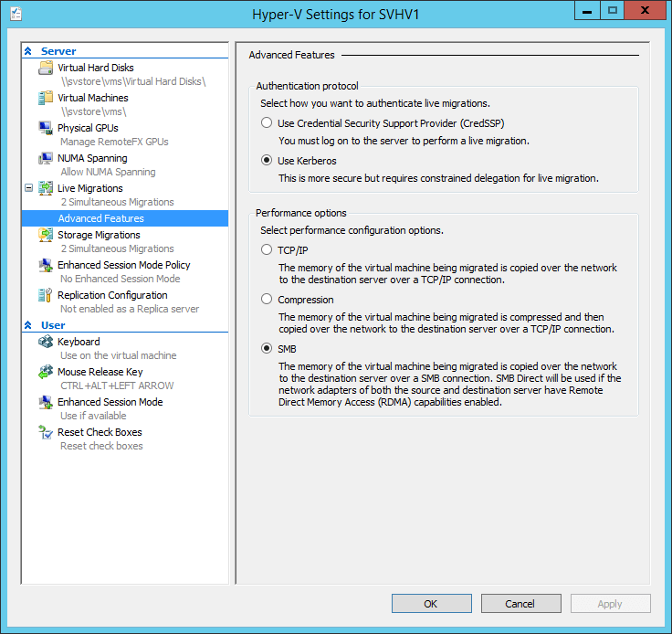Open Replication Configuration settings
Image resolution: width=672 pixels, height=634 pixels.
[112, 295]
